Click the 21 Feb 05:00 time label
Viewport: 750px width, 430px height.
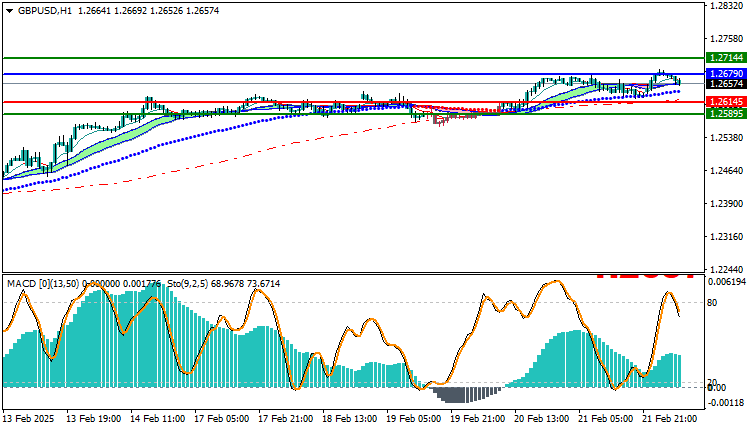tap(606, 419)
